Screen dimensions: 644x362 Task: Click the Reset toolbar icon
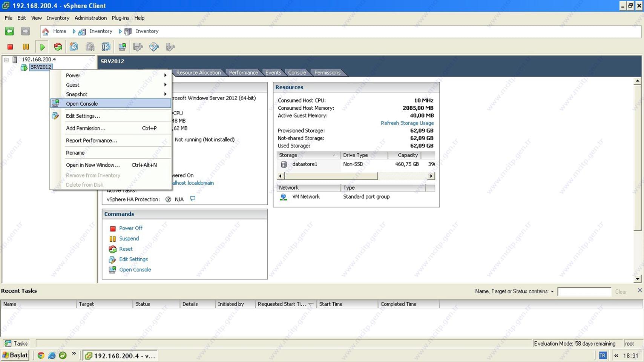pos(58,47)
